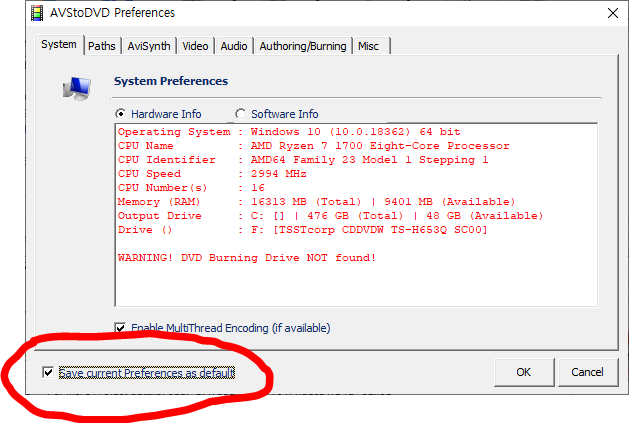Click the CPU Speed 2994 MHz line

[212, 174]
